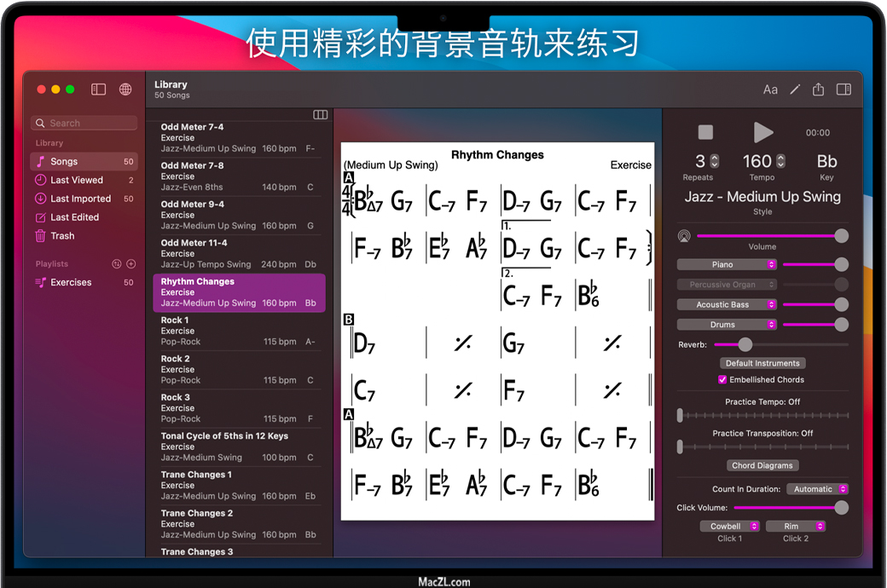Adjust the Click Volume slider
Image resolution: width=887 pixels, height=588 pixels.
791,508
